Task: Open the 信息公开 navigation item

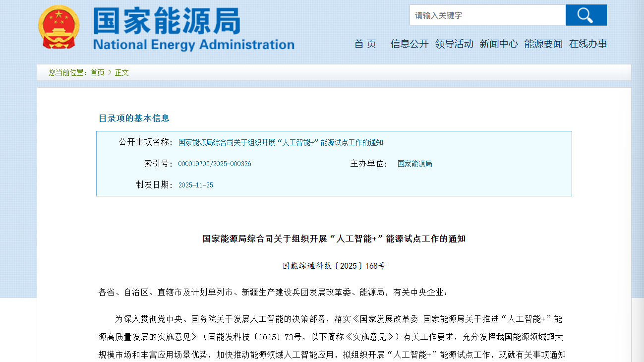Action: tap(410, 44)
